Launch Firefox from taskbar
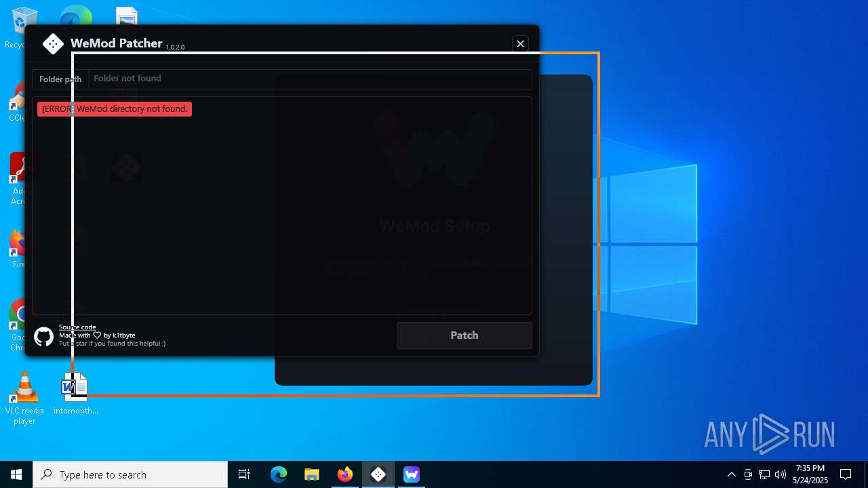The width and height of the screenshot is (868, 488). [x=345, y=474]
